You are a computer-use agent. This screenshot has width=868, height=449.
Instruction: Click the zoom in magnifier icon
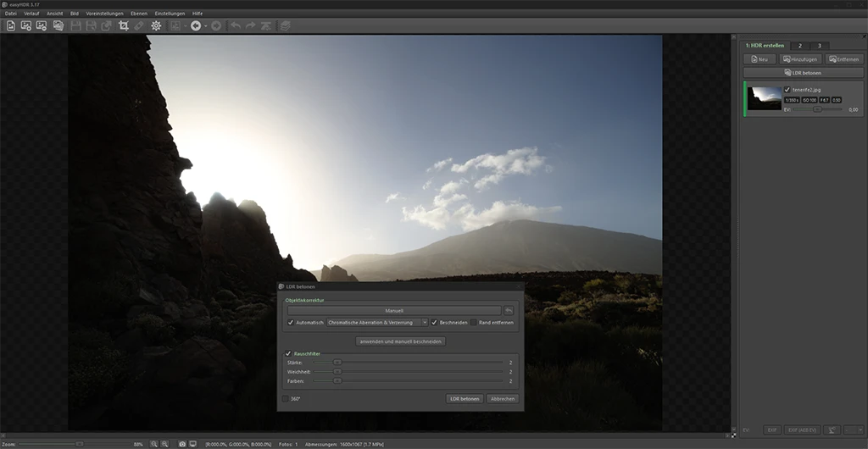coord(154,444)
